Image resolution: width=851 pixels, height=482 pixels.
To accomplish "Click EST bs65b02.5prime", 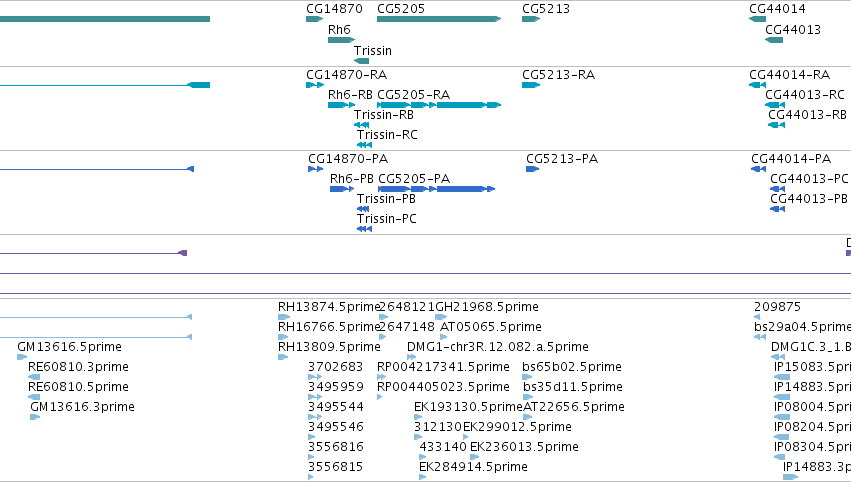I will [571, 367].
